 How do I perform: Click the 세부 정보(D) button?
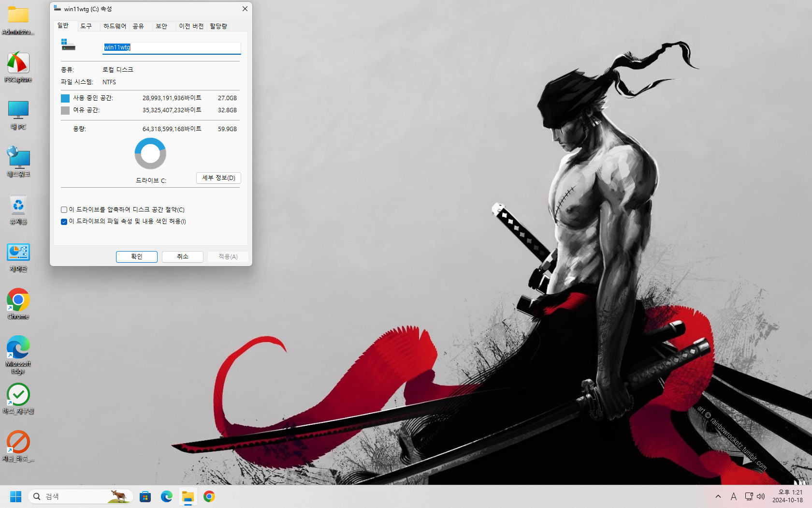pos(218,178)
